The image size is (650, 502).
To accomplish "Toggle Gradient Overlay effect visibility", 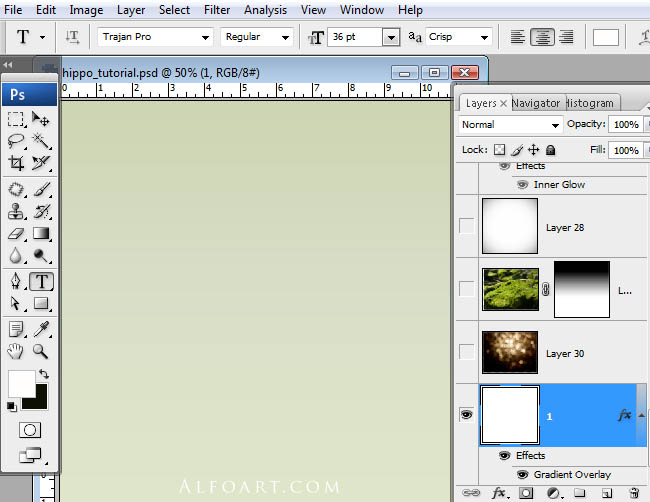I will pyautogui.click(x=522, y=474).
